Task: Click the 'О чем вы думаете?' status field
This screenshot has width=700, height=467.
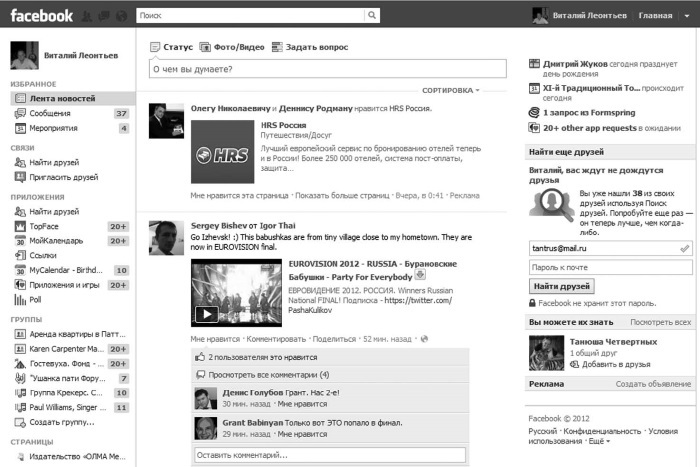Action: (327, 68)
